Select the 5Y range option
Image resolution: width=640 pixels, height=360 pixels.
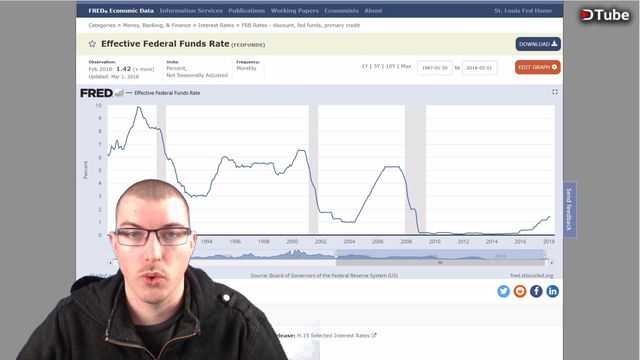(377, 66)
